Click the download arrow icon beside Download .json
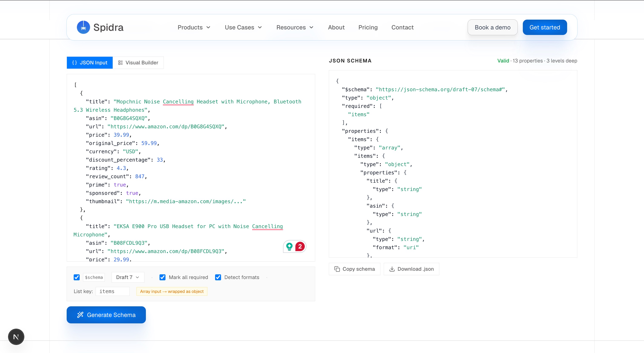The width and height of the screenshot is (644, 353). click(392, 269)
